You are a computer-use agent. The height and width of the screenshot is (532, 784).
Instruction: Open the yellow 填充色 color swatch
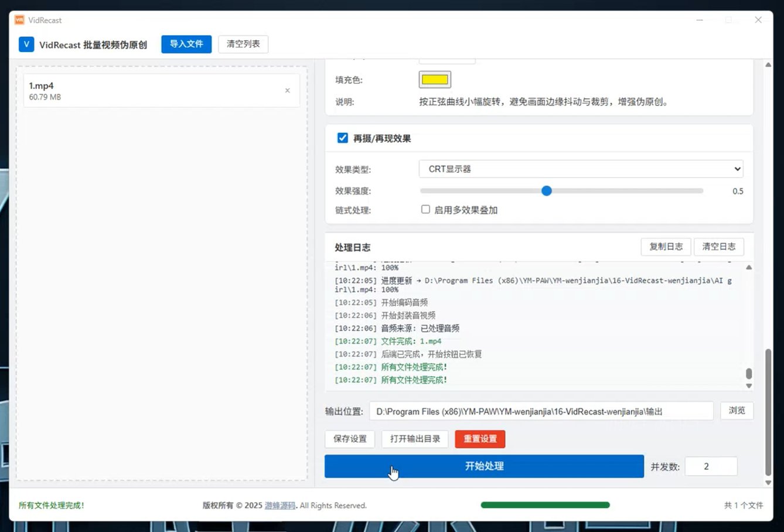coord(435,79)
